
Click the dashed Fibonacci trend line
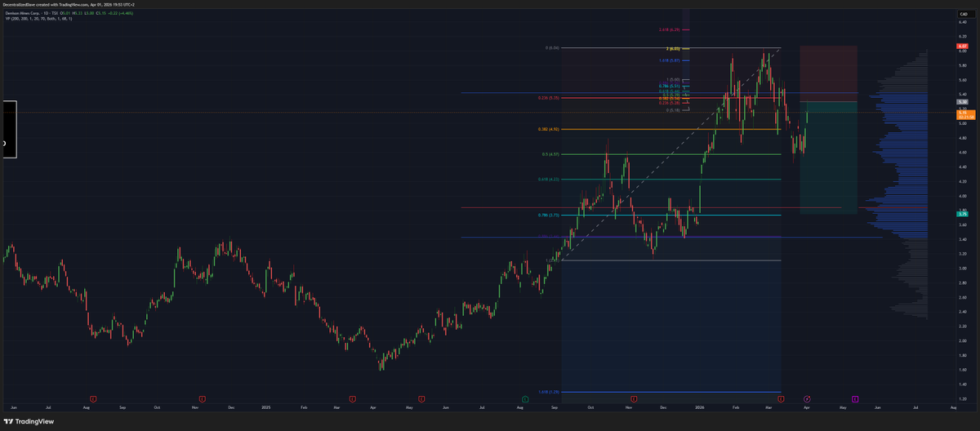coord(670,154)
